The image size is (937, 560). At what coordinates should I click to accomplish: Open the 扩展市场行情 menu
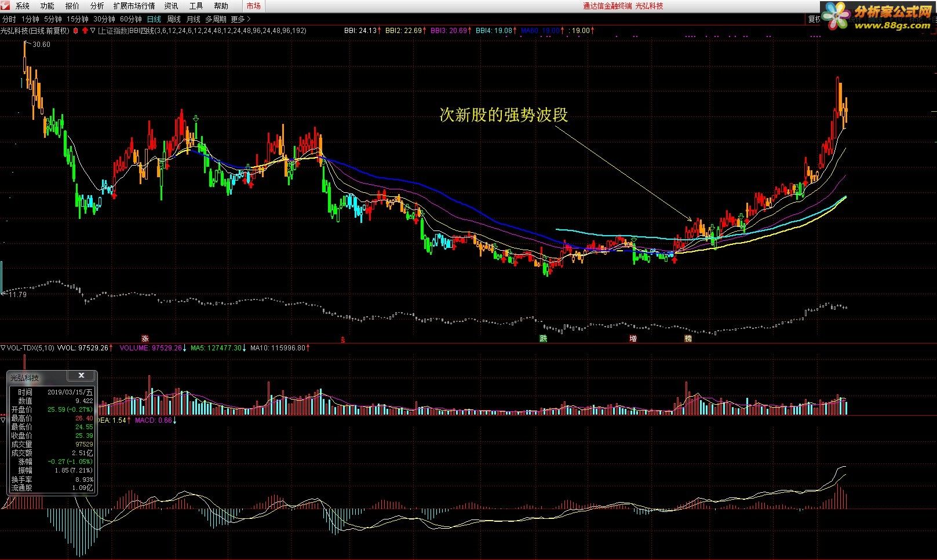click(134, 6)
